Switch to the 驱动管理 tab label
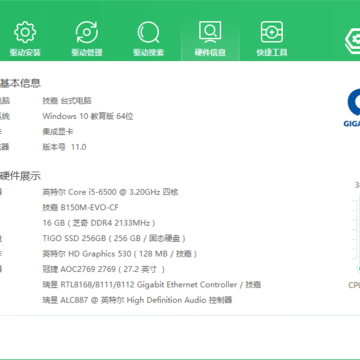360x360 pixels. (x=87, y=53)
